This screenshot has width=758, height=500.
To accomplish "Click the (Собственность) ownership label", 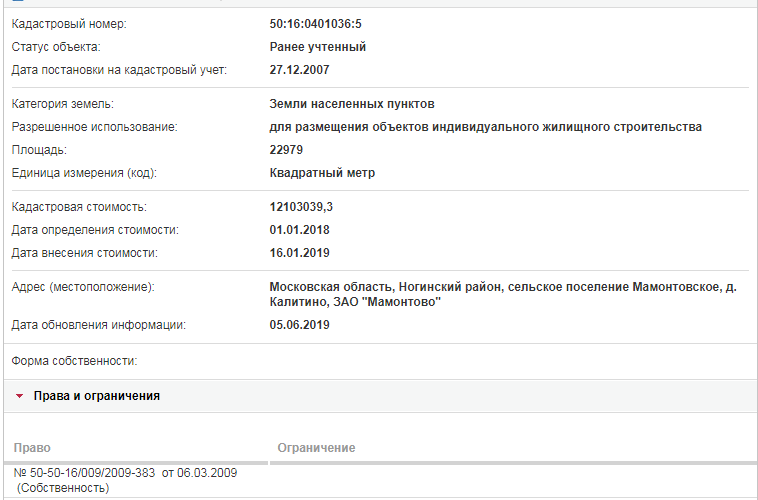I will coord(63,488).
